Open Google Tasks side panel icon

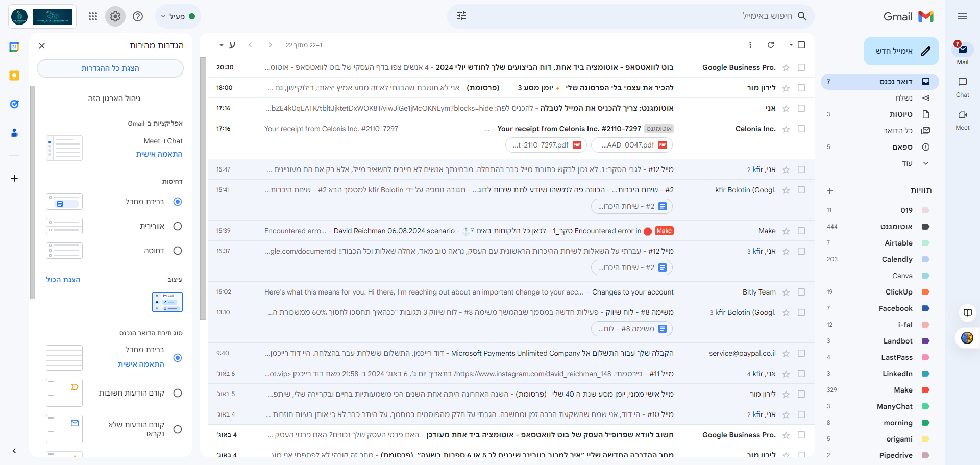(x=14, y=104)
